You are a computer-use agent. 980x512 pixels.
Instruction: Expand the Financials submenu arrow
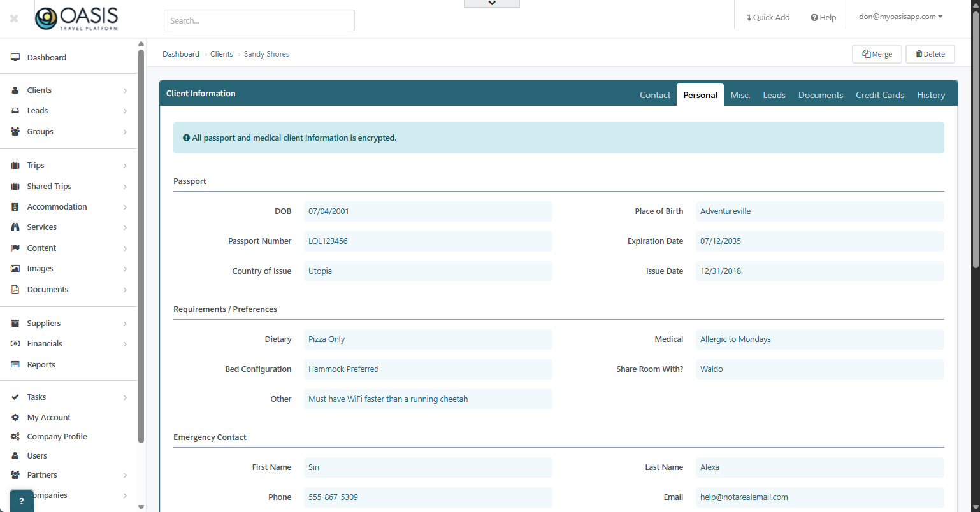125,344
